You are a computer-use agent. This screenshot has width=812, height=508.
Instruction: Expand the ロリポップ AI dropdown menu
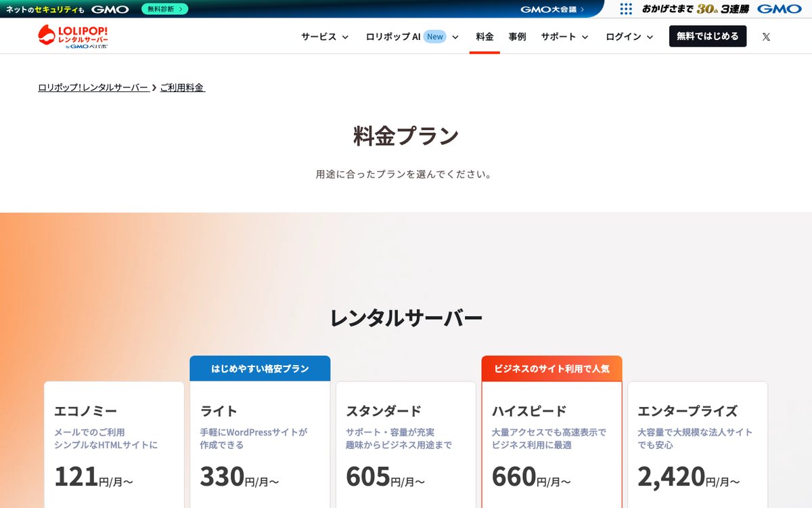coord(412,37)
